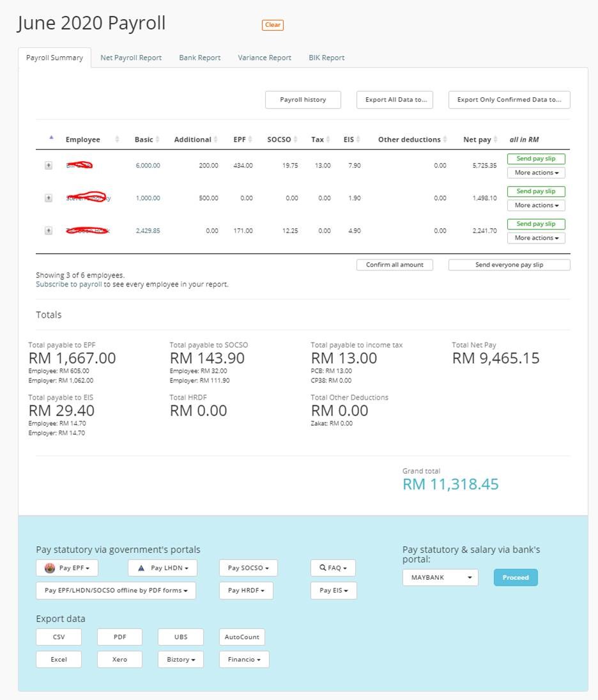The height and width of the screenshot is (700, 598).
Task: Click the orange Clear badge
Action: pos(273,25)
